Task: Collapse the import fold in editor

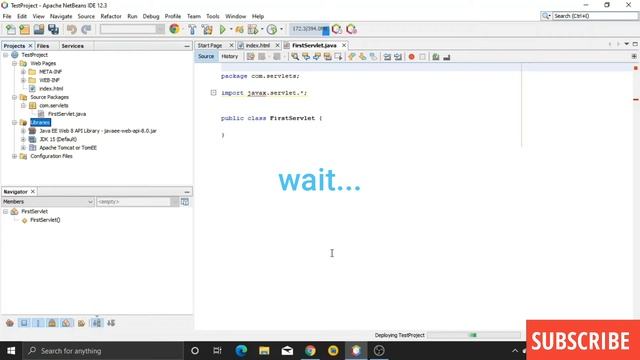Action: click(213, 93)
